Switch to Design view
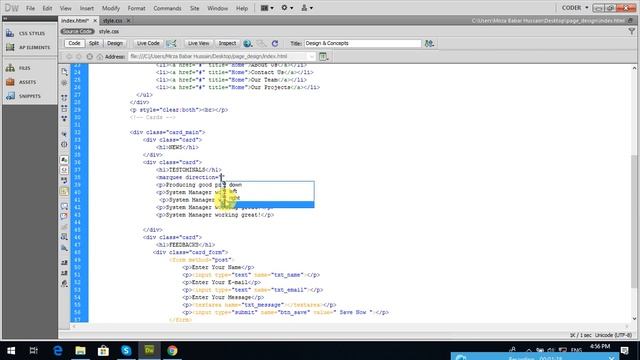This screenshot has height=360, width=640. coord(115,43)
